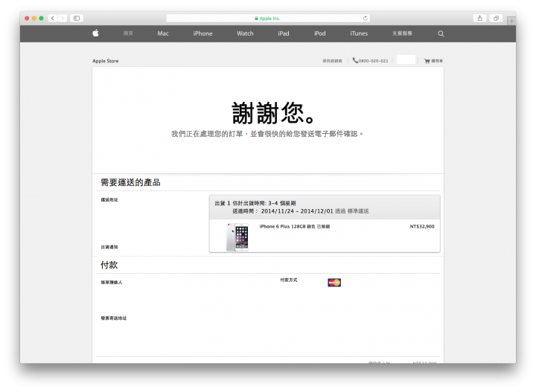This screenshot has width=536, height=392.
Task: Open the iPad menu item
Action: (x=284, y=33)
